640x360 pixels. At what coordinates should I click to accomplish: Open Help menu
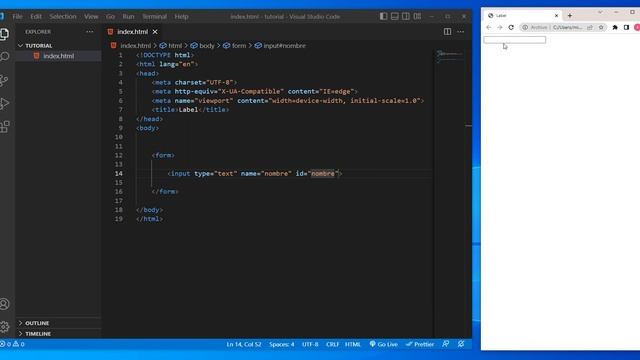[181, 17]
